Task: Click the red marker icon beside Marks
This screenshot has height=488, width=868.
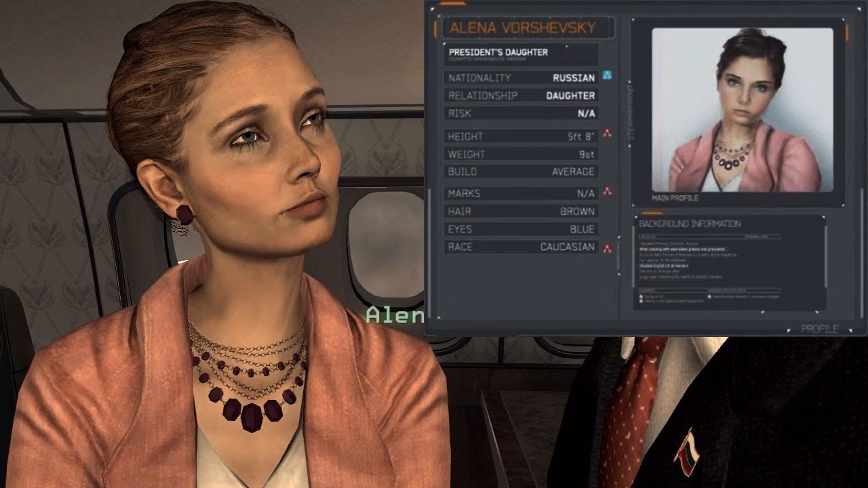Action: [608, 191]
